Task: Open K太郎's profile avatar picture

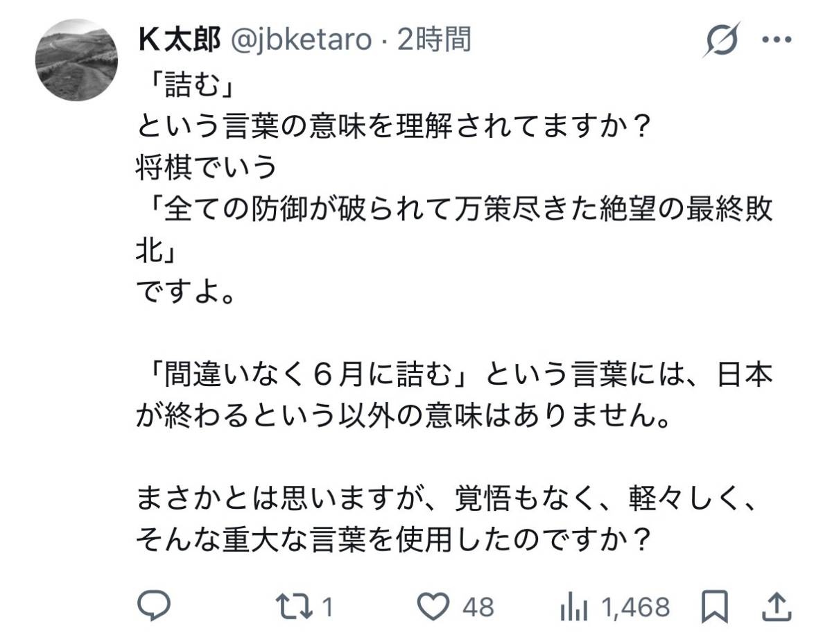Action: coord(76,60)
